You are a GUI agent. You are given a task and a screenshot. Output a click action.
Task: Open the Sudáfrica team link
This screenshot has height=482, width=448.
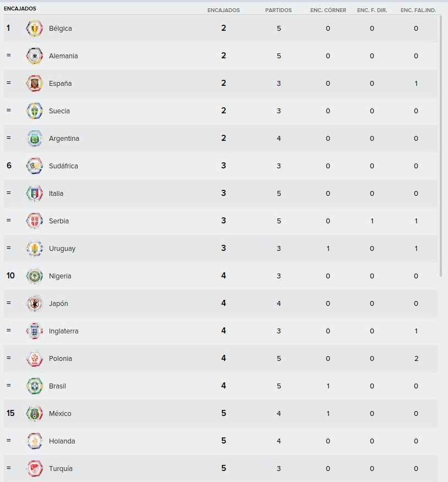click(63, 166)
